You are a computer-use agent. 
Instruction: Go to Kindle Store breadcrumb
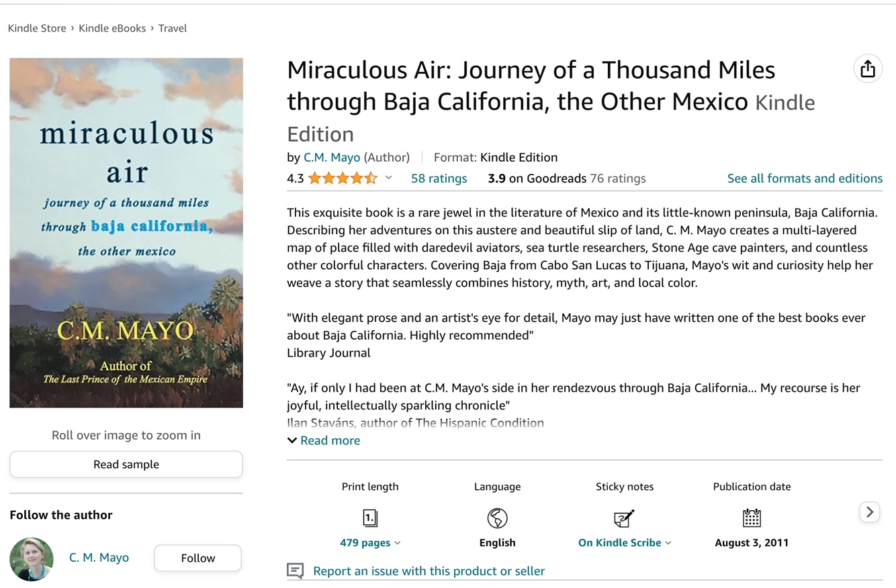(37, 28)
